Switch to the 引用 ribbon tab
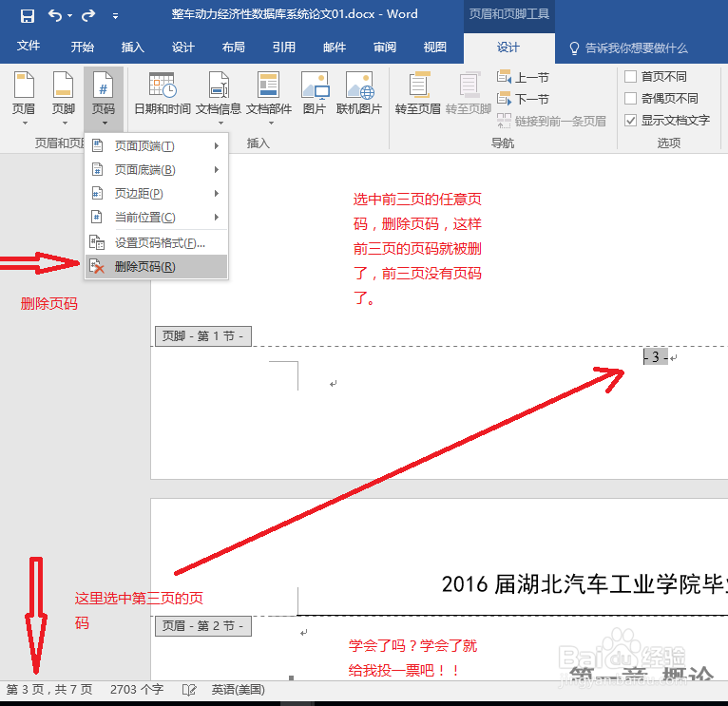The image size is (728, 706). click(x=283, y=47)
